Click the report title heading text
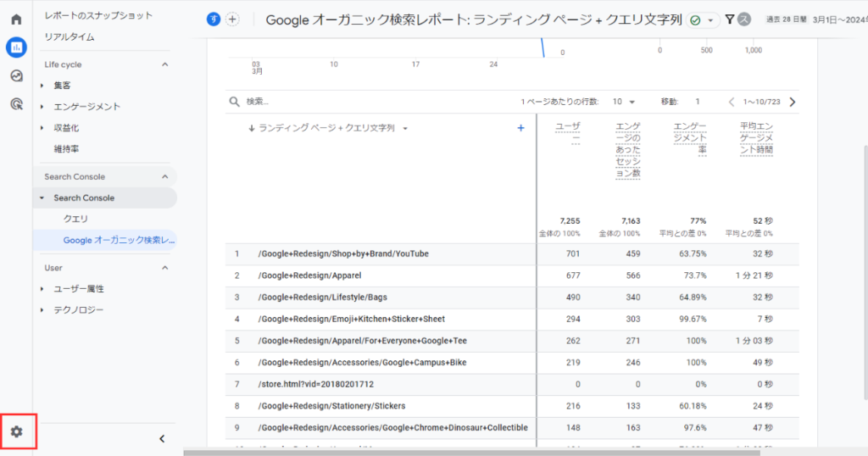 (473, 20)
